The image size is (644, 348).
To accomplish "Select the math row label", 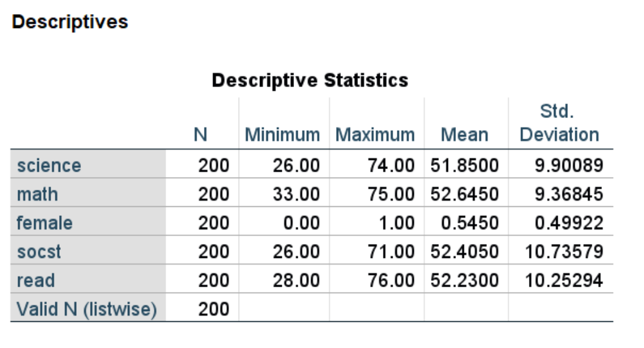I will (38, 194).
